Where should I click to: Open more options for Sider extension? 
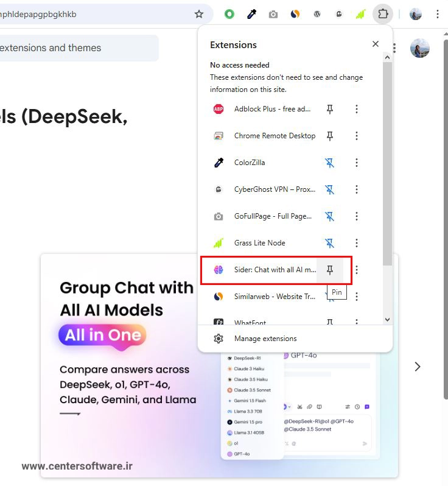357,270
